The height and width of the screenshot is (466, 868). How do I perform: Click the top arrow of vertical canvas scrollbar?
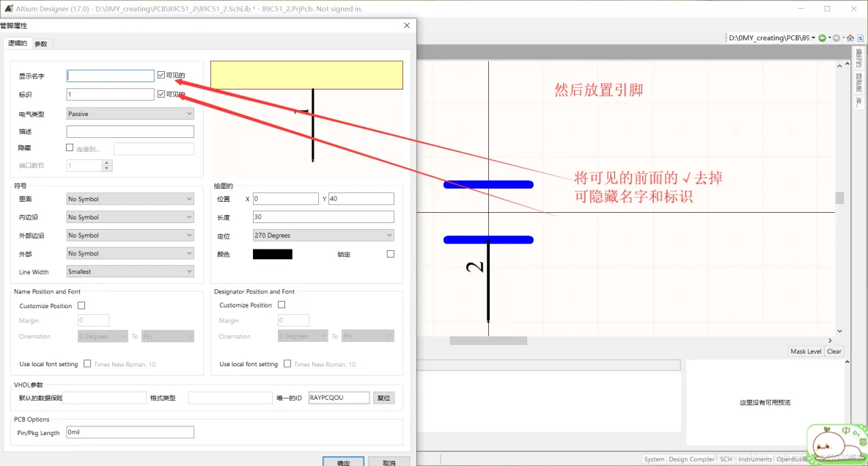[839, 65]
